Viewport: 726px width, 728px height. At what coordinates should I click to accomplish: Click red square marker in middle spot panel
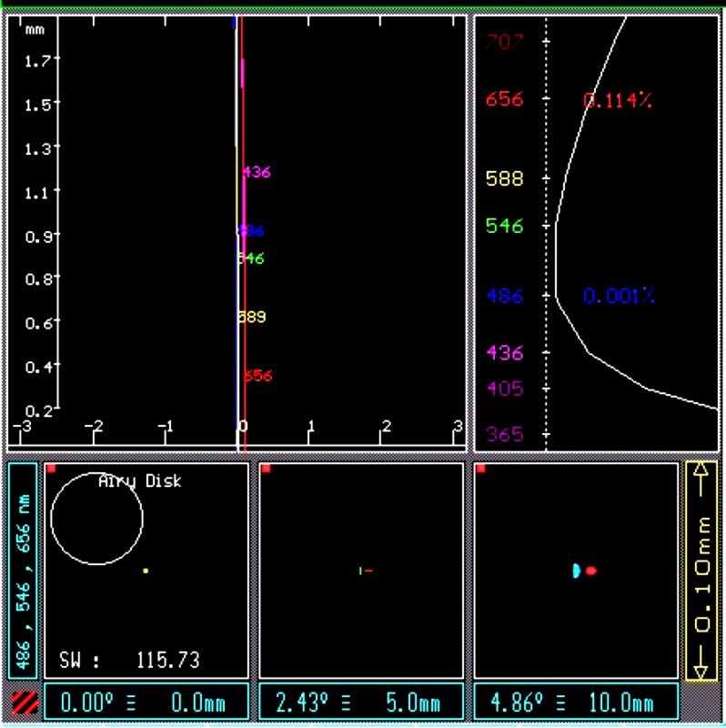(266, 469)
